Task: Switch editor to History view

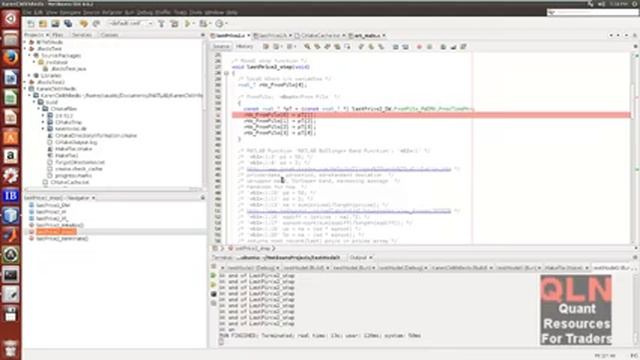Action: tap(244, 47)
